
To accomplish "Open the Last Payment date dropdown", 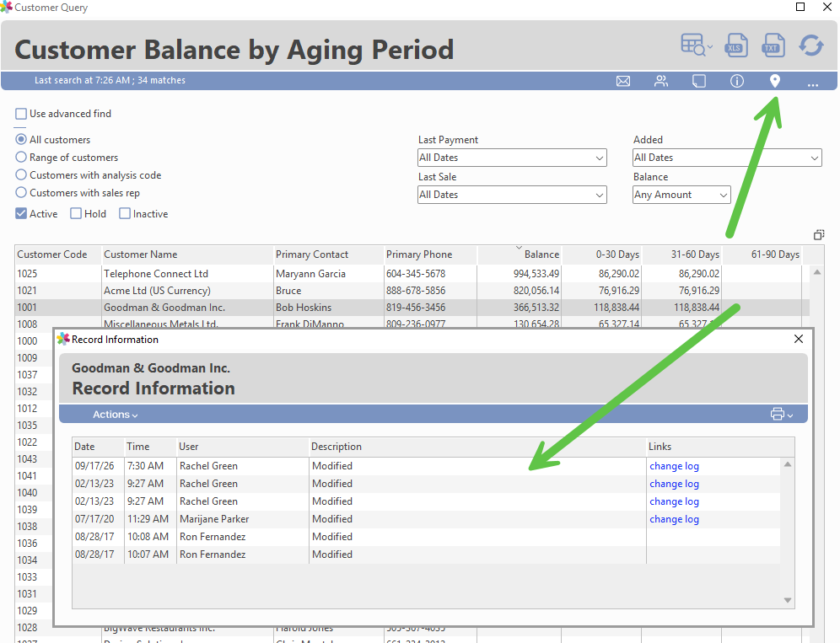I will pos(512,158).
